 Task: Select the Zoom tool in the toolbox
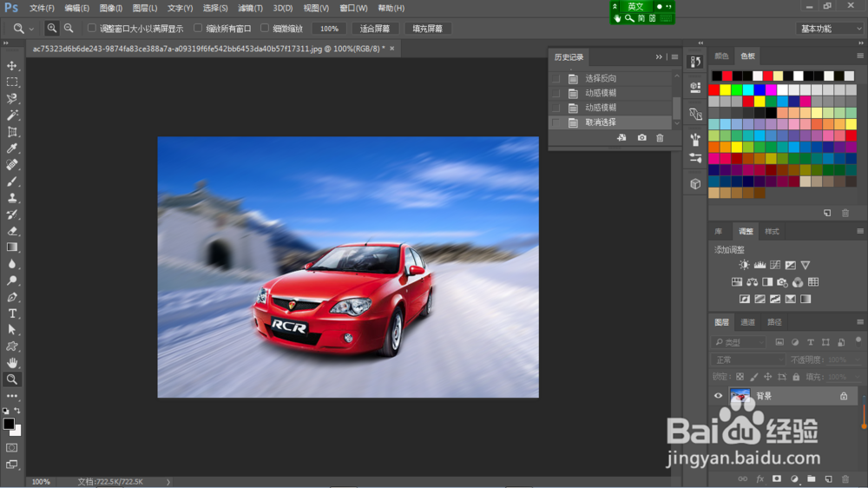(x=11, y=379)
